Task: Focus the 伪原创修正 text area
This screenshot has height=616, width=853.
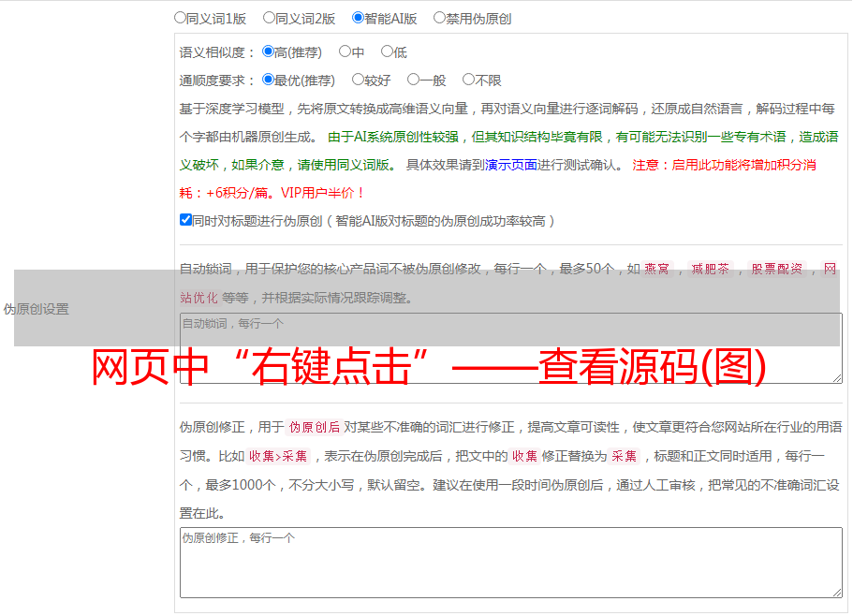Action: click(x=509, y=562)
